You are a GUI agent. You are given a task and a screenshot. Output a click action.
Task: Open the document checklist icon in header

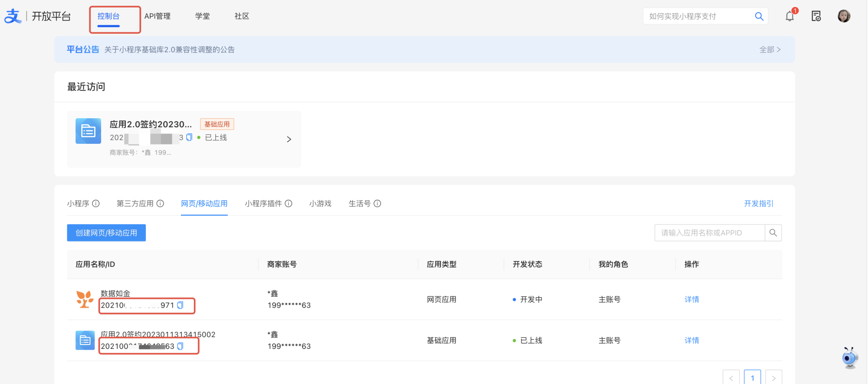point(816,17)
